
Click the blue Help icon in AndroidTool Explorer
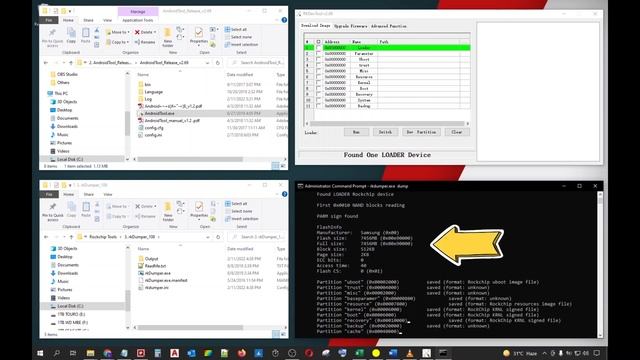(x=284, y=20)
